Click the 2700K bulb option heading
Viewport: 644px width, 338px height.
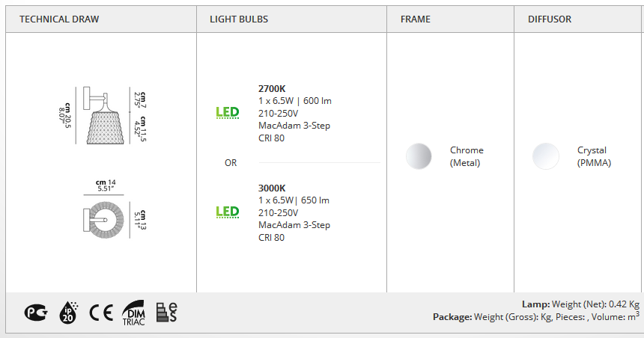[x=272, y=88]
